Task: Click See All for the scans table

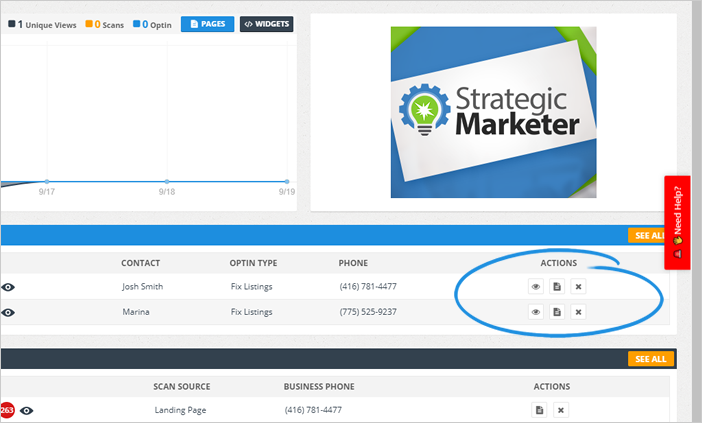Action: (x=651, y=359)
